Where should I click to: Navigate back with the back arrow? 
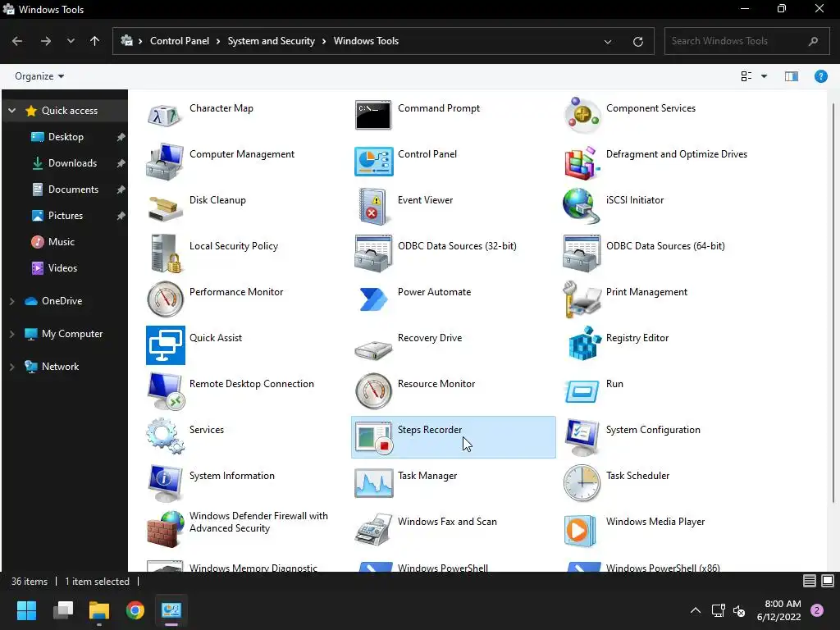tap(17, 41)
